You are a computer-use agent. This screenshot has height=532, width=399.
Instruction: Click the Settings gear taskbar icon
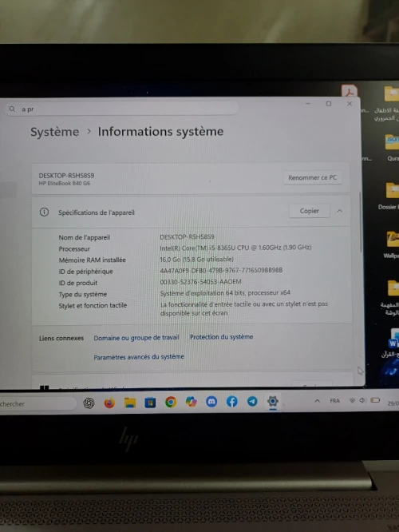273,401
